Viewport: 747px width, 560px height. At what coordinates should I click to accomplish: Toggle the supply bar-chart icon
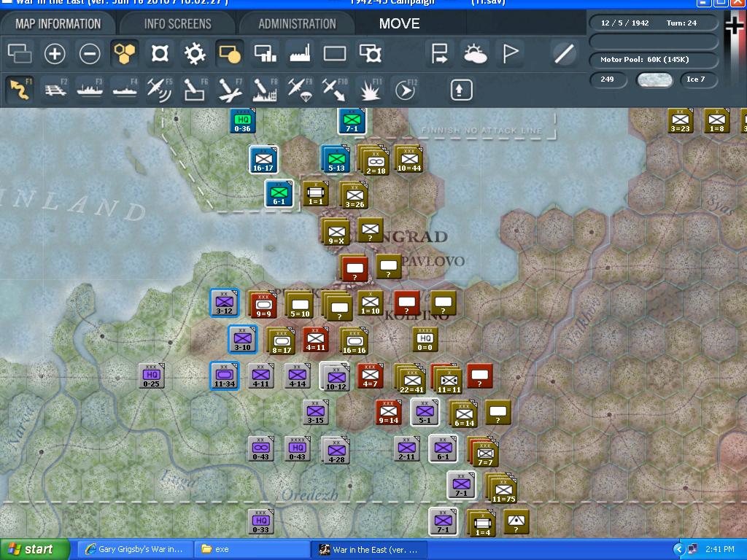point(265,53)
